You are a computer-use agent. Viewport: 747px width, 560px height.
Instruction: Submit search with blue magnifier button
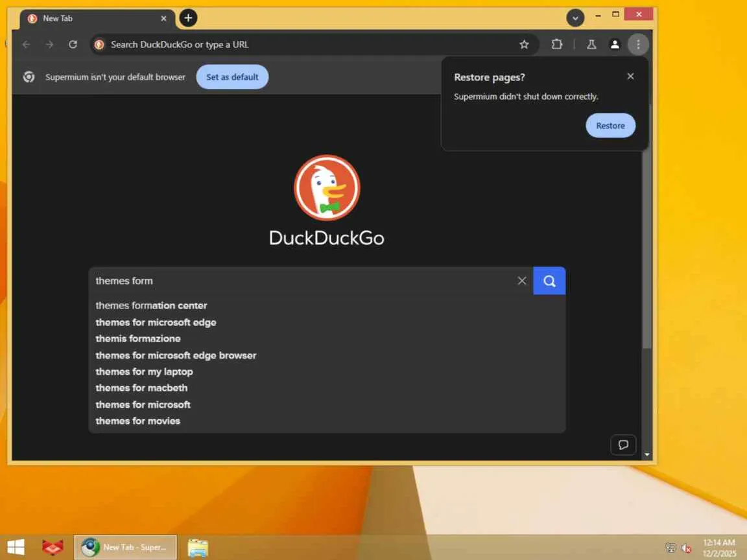click(x=549, y=281)
